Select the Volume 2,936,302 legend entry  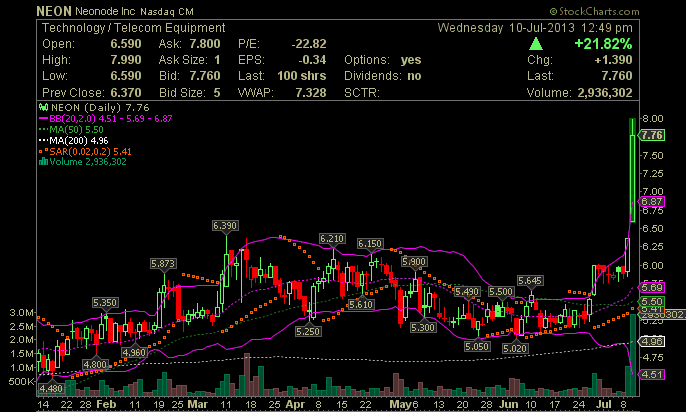(83, 162)
